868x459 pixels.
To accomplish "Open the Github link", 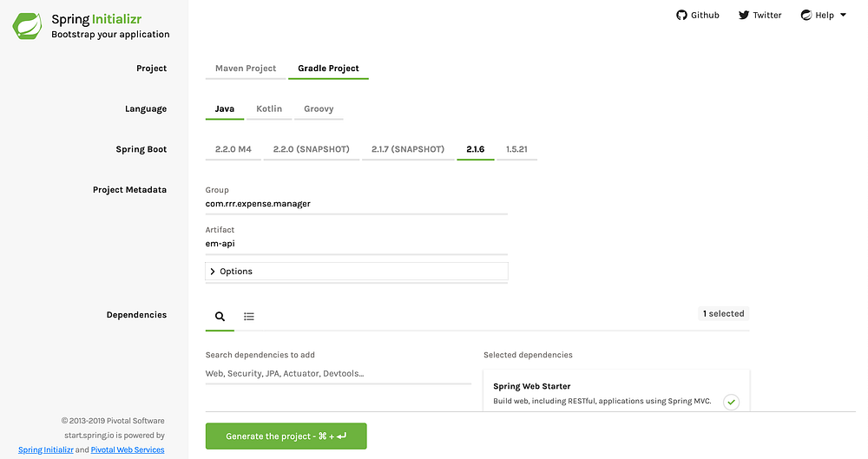I will click(698, 15).
